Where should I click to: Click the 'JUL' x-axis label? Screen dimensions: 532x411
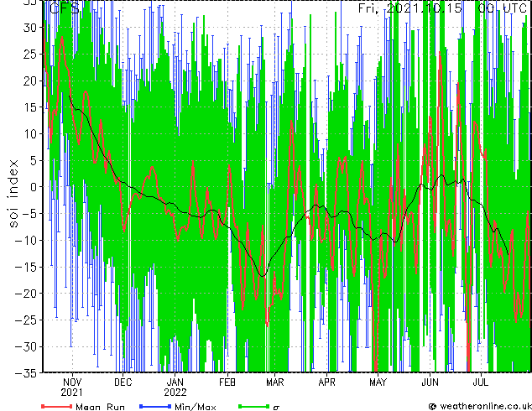[481, 382]
